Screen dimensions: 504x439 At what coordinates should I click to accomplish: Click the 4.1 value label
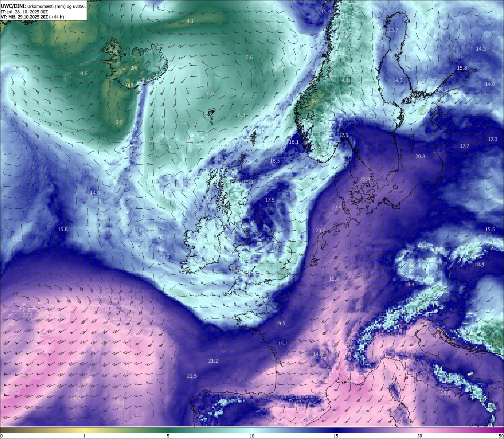190,21
